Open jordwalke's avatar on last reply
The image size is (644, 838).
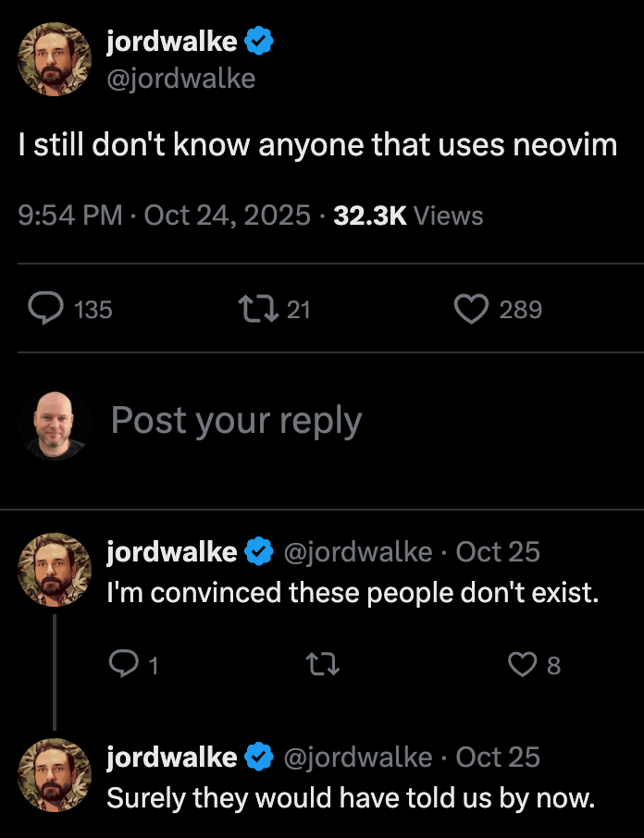coord(56,775)
